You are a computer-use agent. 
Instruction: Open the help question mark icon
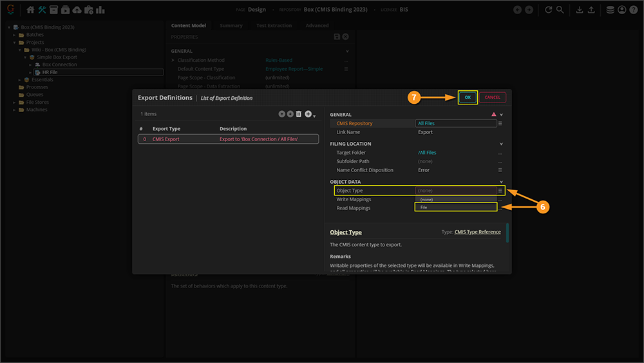(x=634, y=10)
